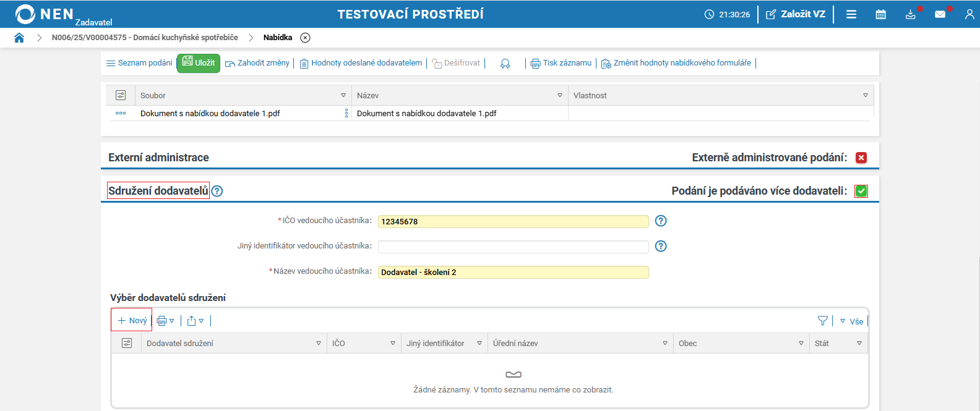Open Seznam podání list
Image resolution: width=980 pixels, height=411 pixels.
pyautogui.click(x=139, y=63)
